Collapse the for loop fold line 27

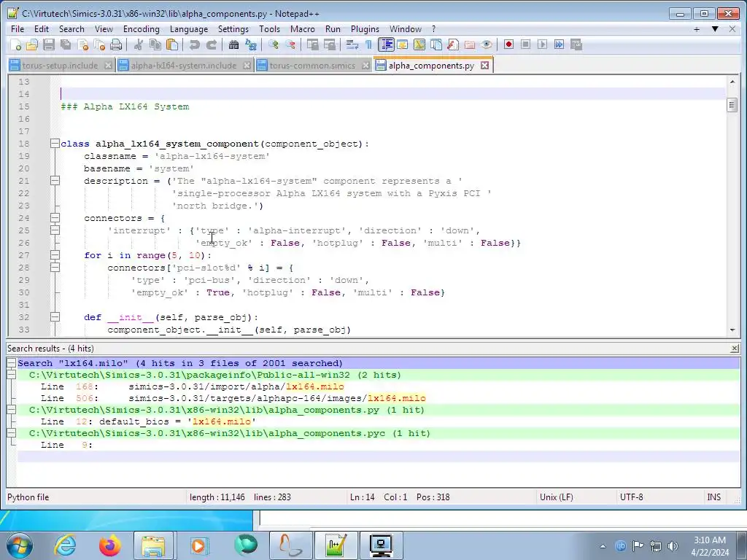pyautogui.click(x=55, y=255)
